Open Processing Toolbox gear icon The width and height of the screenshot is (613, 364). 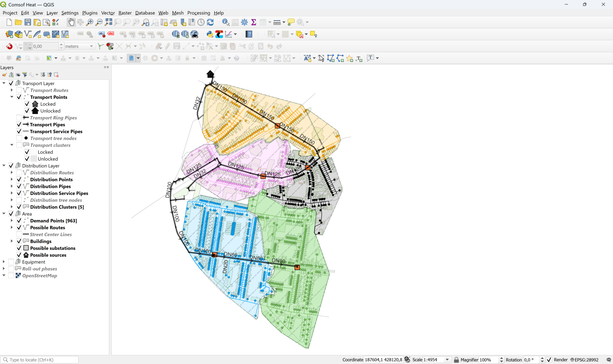(x=244, y=22)
